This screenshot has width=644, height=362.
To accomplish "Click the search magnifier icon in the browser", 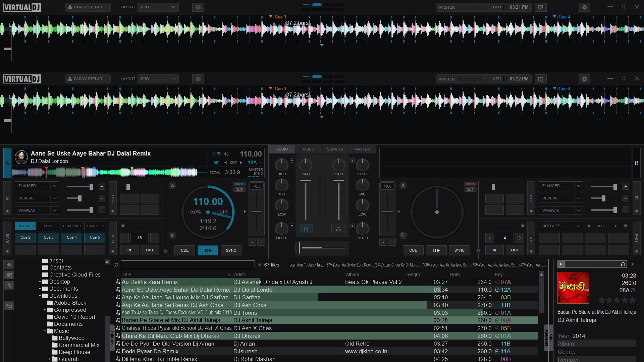I will click(116, 265).
